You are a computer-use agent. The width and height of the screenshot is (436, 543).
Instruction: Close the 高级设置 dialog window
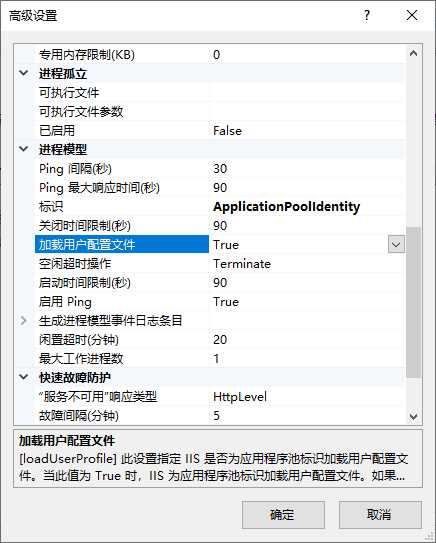tap(412, 15)
